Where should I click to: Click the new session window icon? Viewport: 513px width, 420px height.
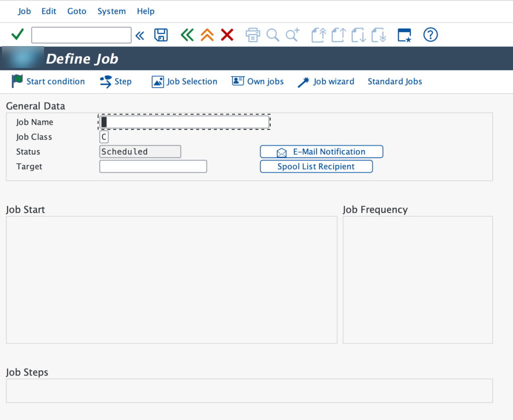pyautogui.click(x=404, y=35)
